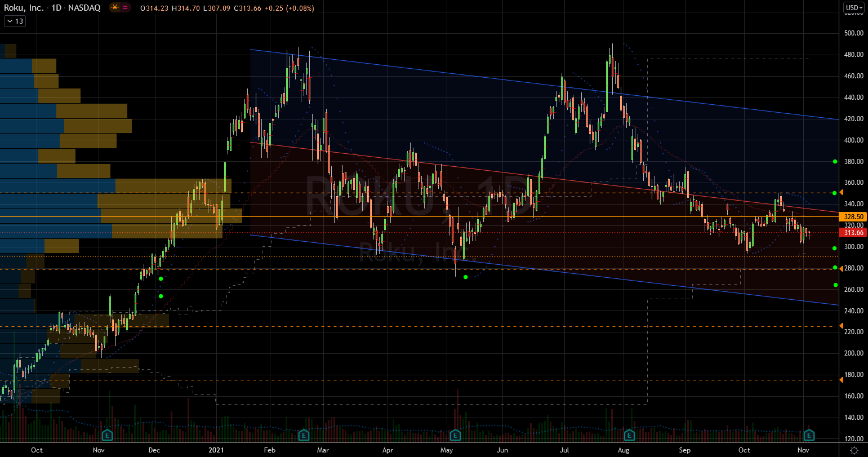
Task: Click the 480.00 price axis label
Action: pyautogui.click(x=854, y=55)
